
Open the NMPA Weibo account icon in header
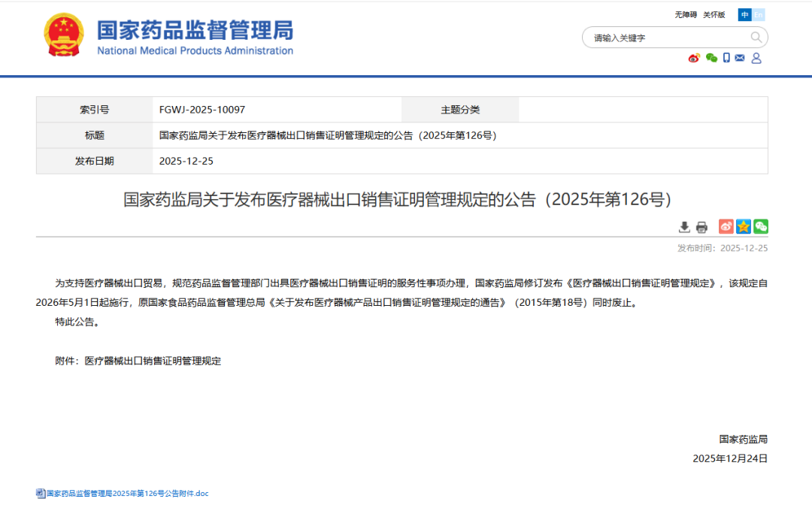click(x=694, y=57)
